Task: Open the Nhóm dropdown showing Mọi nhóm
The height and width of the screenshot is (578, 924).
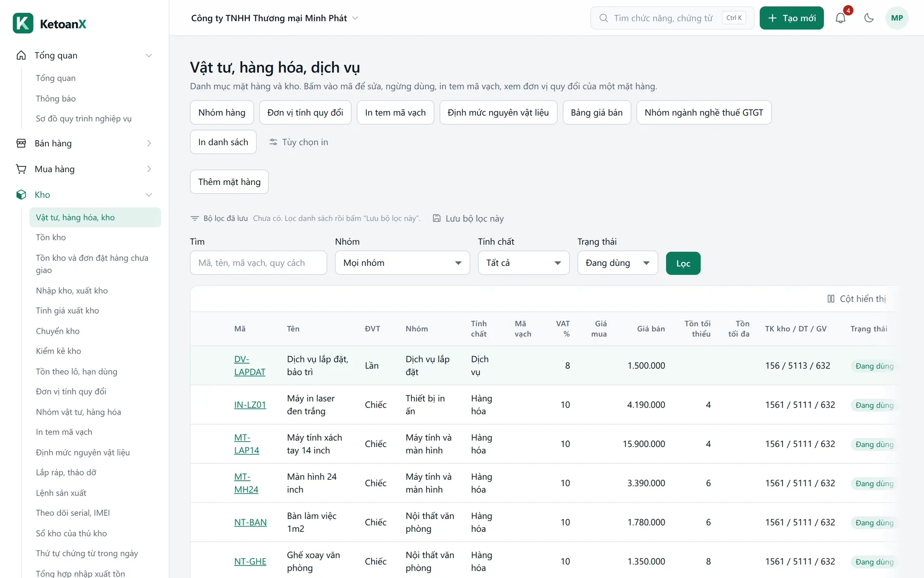Action: click(x=402, y=263)
